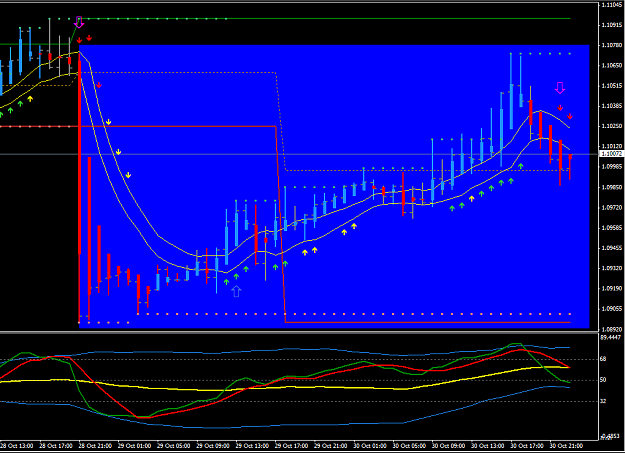Click the 1.09850 price axis label

pos(612,187)
